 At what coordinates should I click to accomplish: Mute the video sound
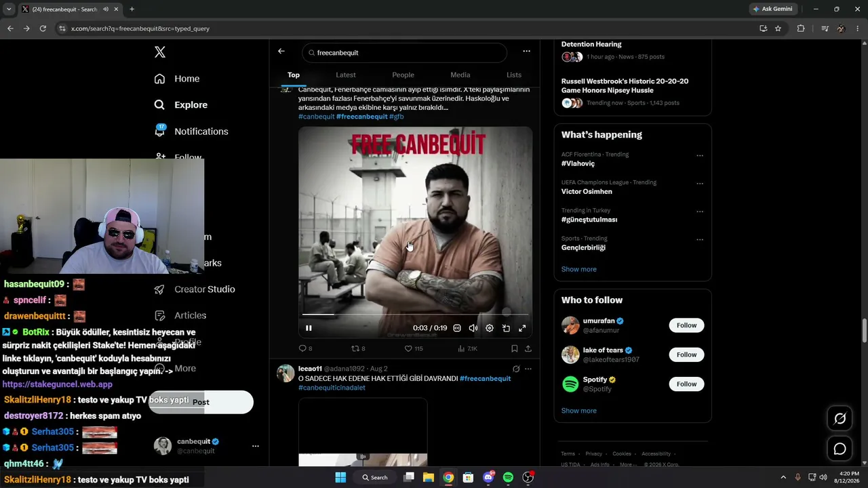tap(473, 328)
